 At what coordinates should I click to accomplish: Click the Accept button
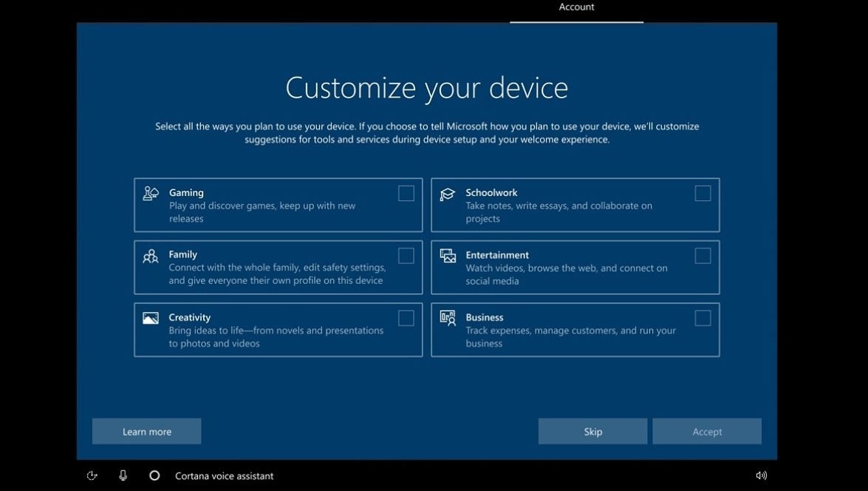[x=706, y=431]
